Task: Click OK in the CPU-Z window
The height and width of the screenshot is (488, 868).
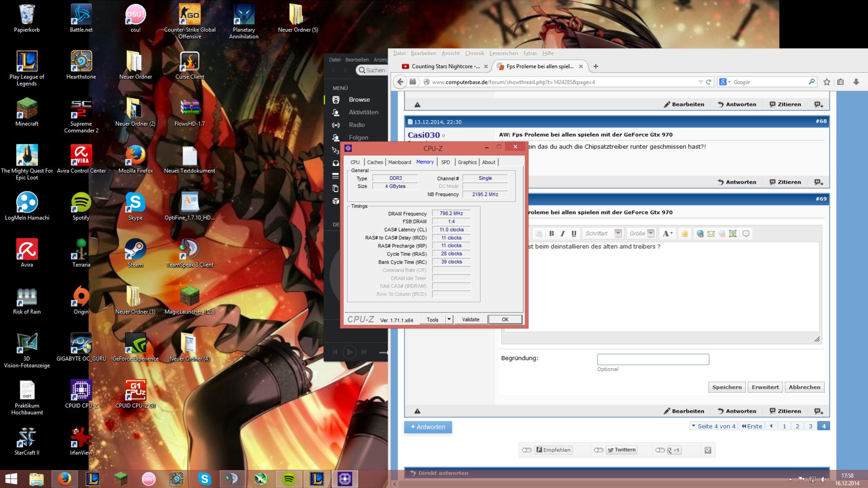Action: 505,319
